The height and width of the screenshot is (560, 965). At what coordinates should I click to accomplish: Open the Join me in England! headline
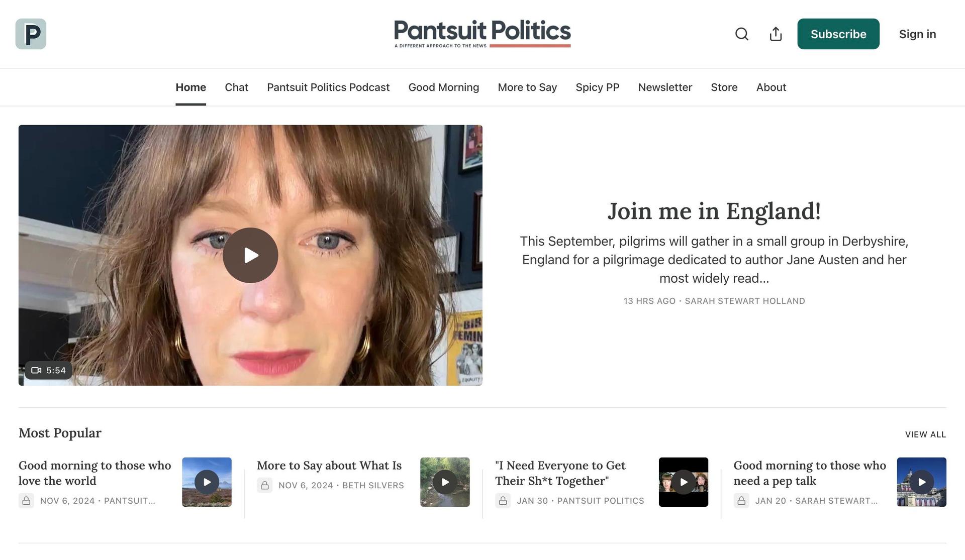tap(714, 211)
